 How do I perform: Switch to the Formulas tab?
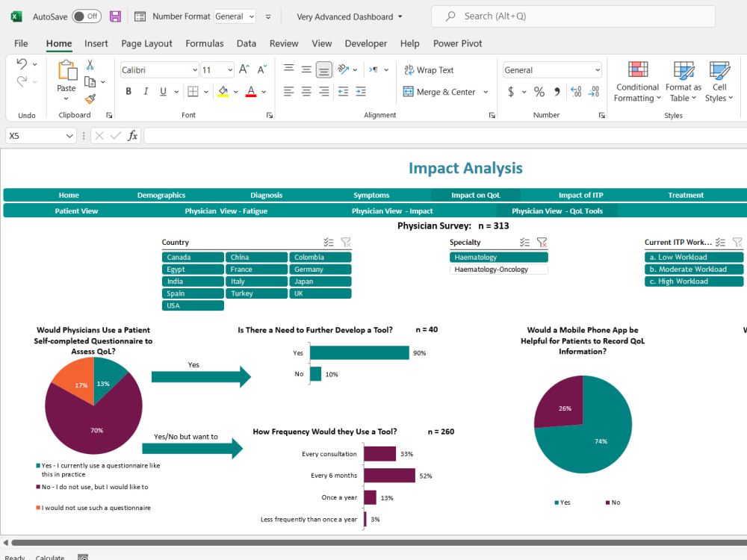(x=205, y=43)
